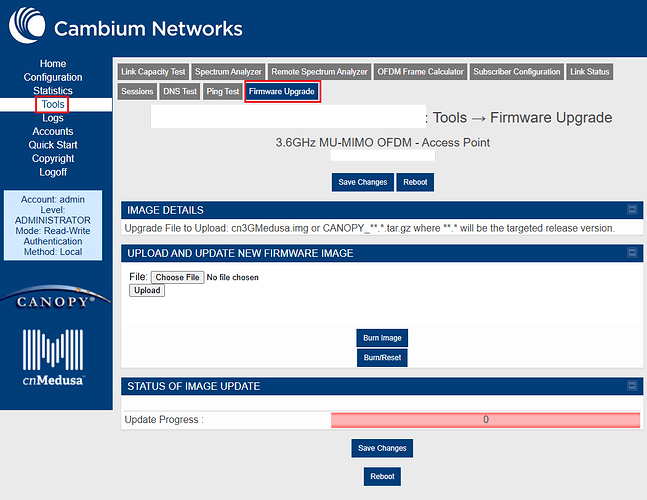Open the Link Capacity Test tab
Screen dimensions: 647x500
151,72
